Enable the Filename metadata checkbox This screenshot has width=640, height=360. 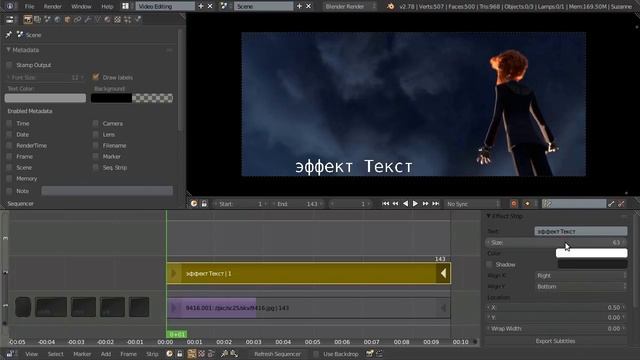96,145
